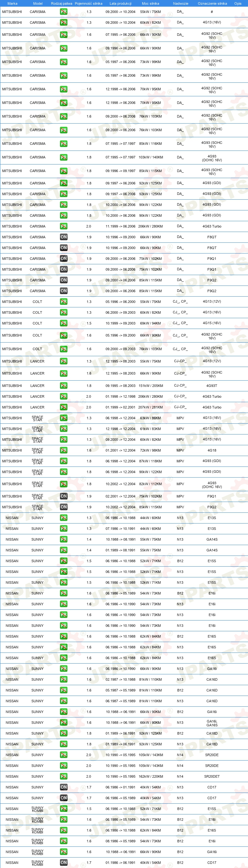Click the Rodzaj paliwa column header
Viewport: 248px width, 868px height.
pos(62,3)
